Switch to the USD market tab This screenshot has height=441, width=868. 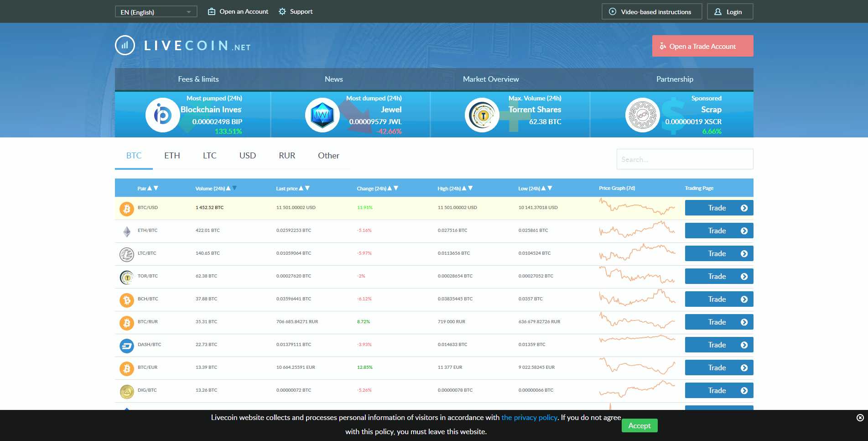coord(248,156)
